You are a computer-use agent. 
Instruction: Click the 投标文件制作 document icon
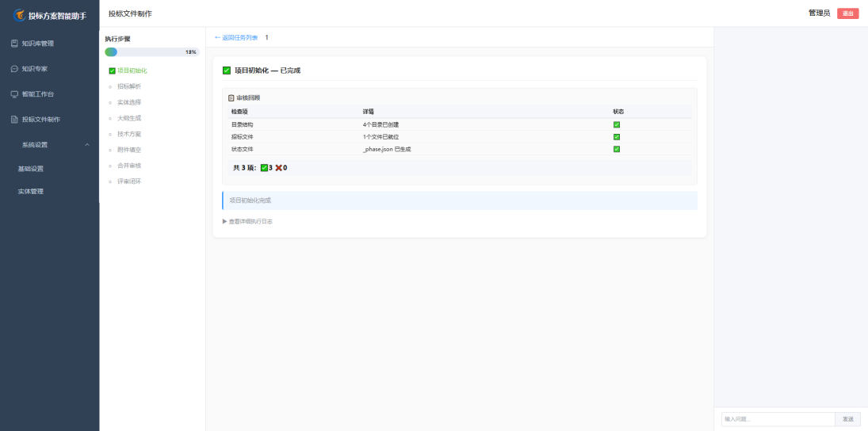(14, 120)
